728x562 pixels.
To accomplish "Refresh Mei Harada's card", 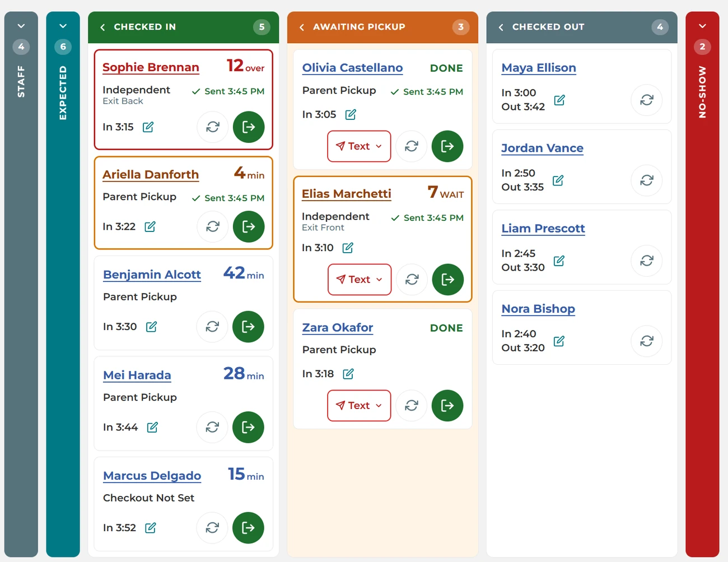I will 212,427.
